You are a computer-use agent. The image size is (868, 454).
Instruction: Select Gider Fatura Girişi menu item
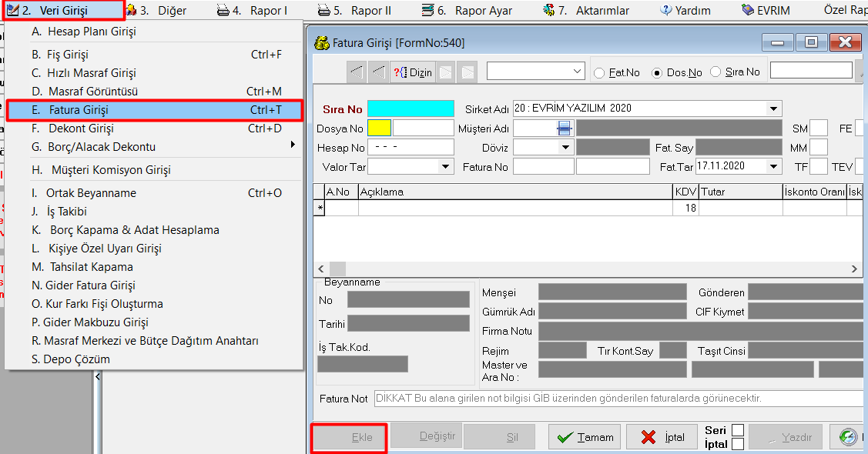(155, 285)
